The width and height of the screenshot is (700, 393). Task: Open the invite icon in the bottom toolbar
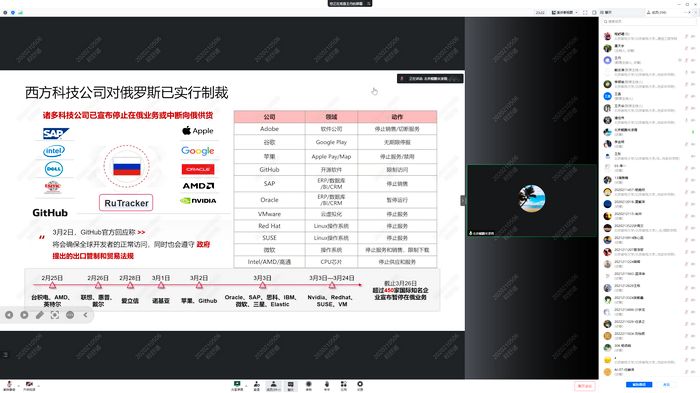pyautogui.click(x=257, y=385)
